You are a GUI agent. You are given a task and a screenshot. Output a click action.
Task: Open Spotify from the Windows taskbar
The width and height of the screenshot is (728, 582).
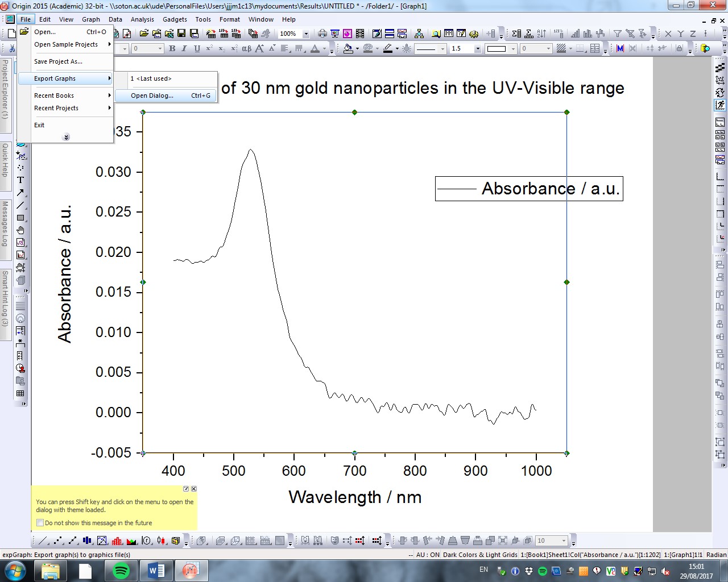point(121,571)
